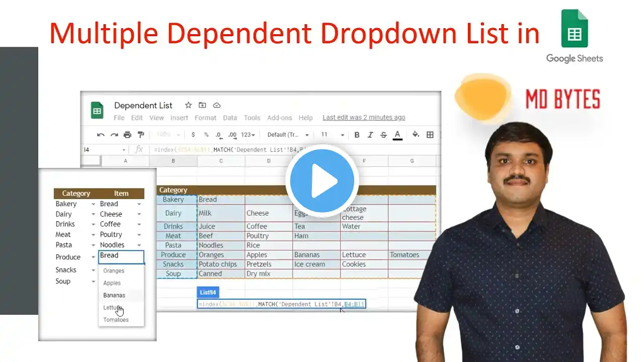Open the Soup category dropdown arrow
This screenshot has width=644, height=362.
pos(93,282)
